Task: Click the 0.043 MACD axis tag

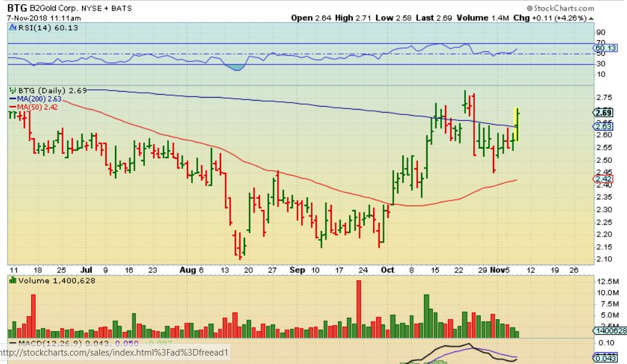Action: [607, 358]
